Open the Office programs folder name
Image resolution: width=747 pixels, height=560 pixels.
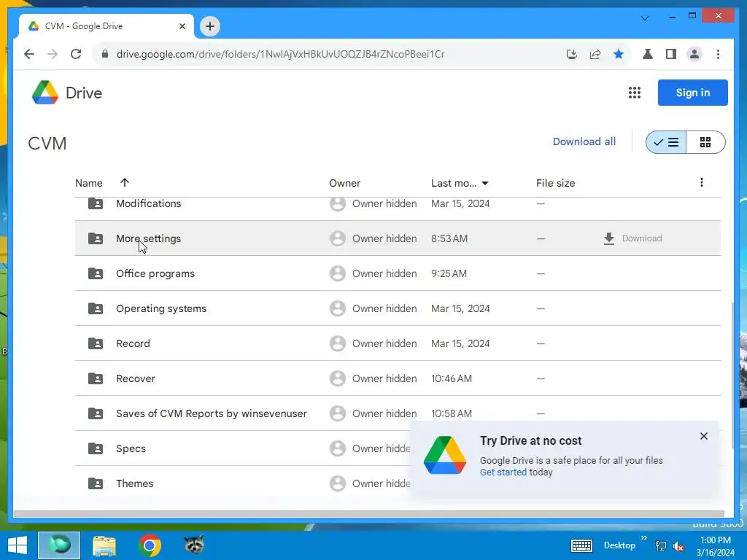[155, 273]
